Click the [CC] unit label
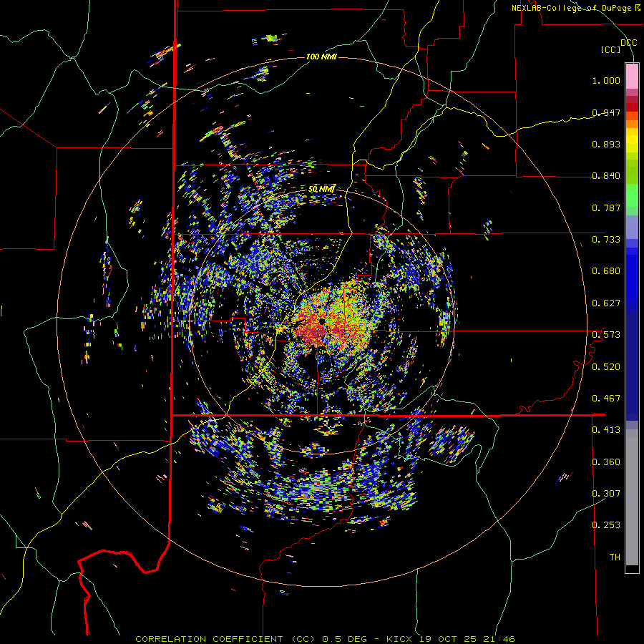Image resolution: width=644 pixels, height=644 pixels. coord(611,49)
